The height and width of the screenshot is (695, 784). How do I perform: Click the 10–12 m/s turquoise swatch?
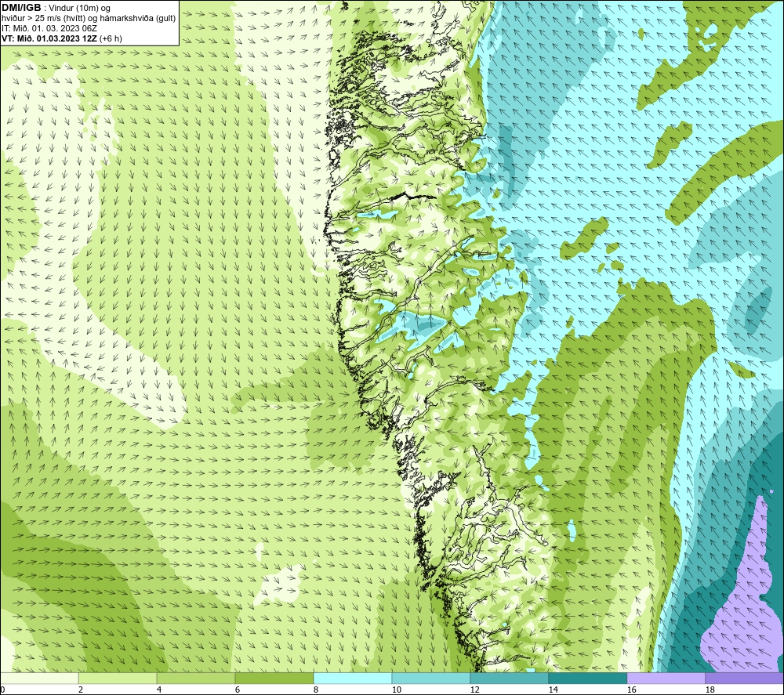(431, 678)
